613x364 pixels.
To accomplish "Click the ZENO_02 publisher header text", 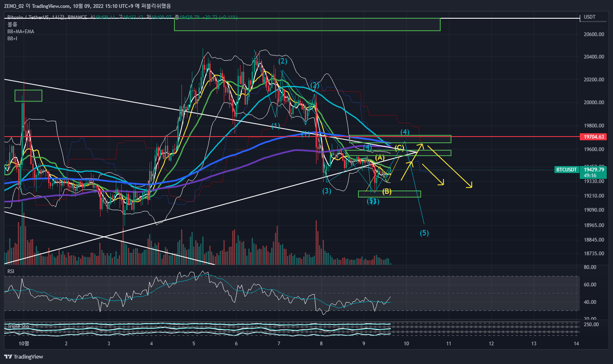I will tap(14, 6).
